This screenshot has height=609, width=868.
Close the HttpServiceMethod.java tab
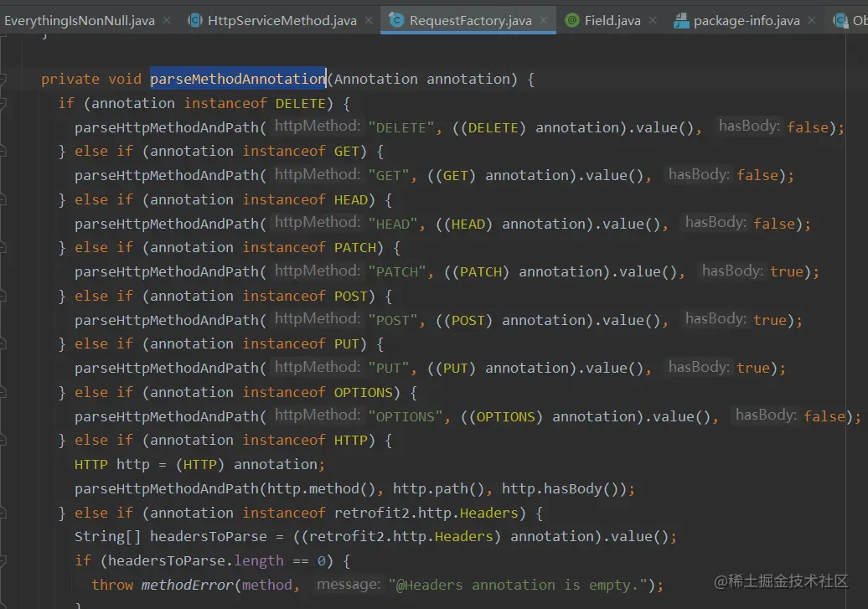[x=369, y=20]
